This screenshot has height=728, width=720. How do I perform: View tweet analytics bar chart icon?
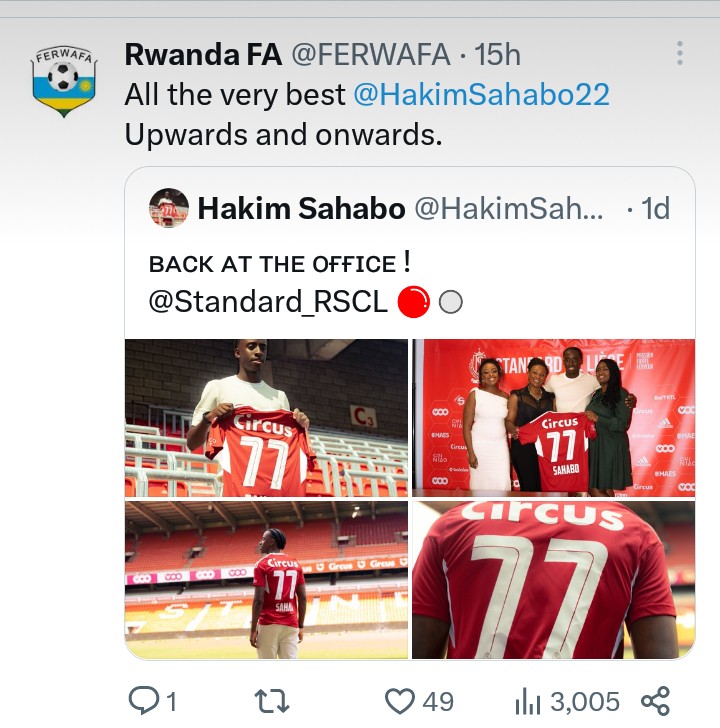tap(527, 700)
